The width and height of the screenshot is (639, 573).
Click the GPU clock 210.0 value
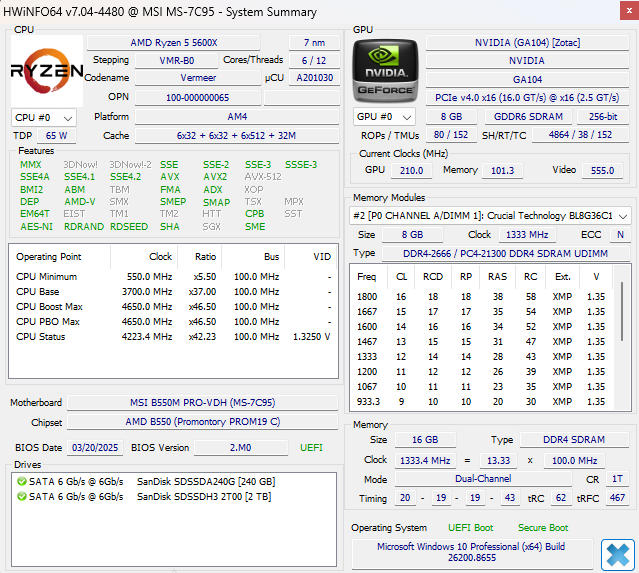point(411,171)
